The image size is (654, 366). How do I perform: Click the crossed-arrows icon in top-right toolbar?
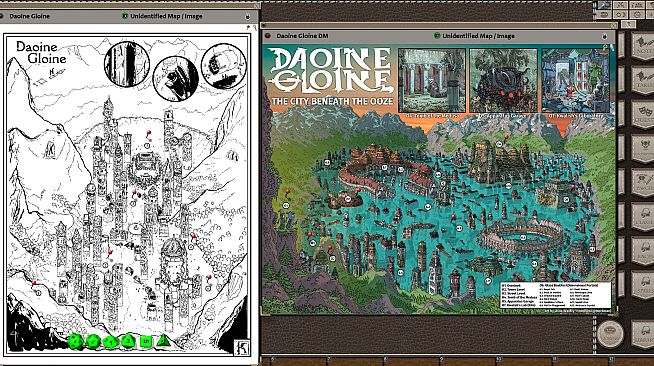[621, 5]
